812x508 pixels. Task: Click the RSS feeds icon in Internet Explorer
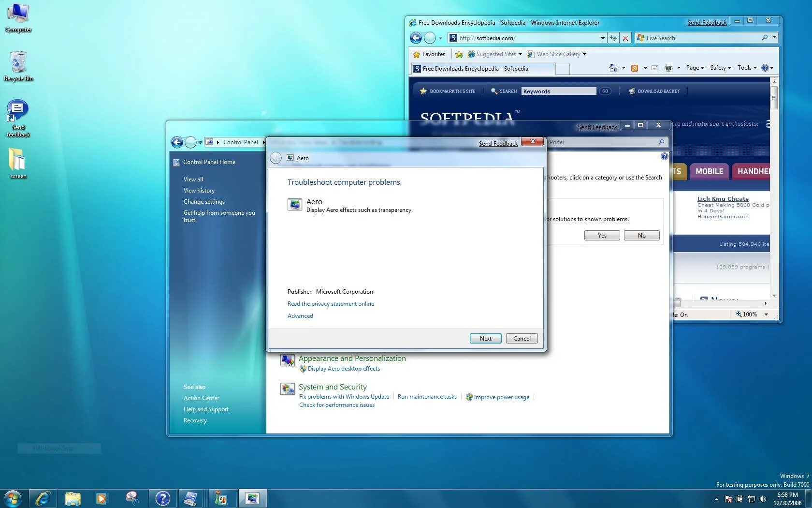(635, 68)
